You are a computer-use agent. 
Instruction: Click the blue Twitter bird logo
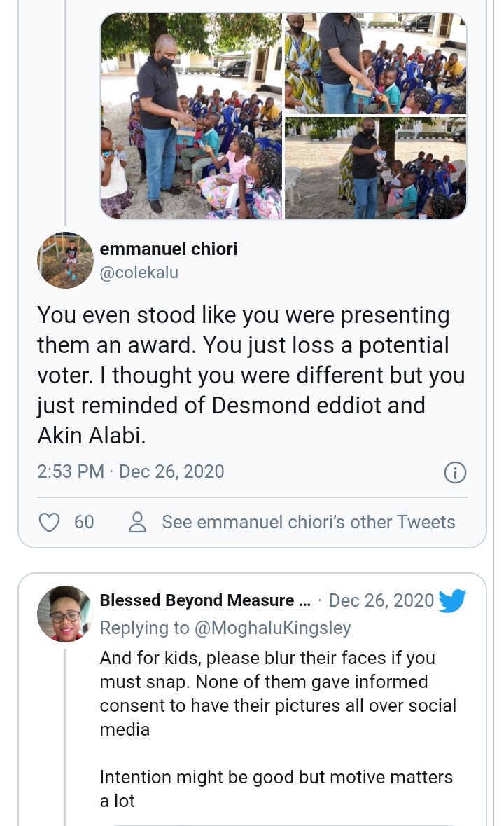click(x=452, y=601)
